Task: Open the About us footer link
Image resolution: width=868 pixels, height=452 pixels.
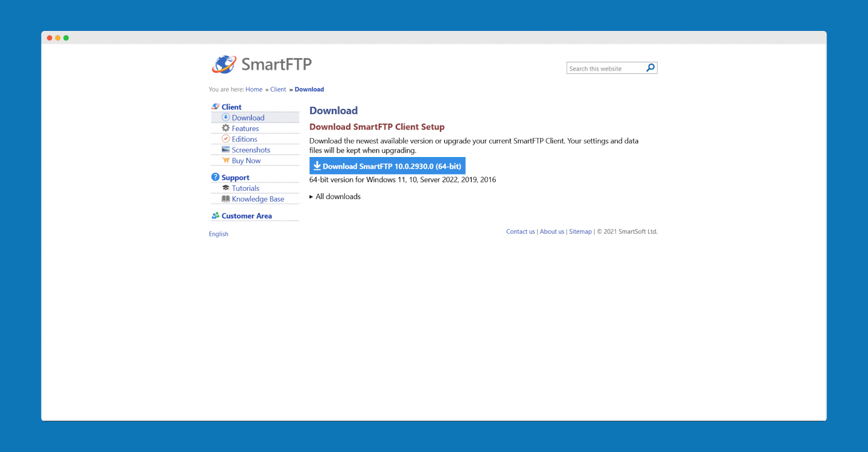Action: [552, 231]
